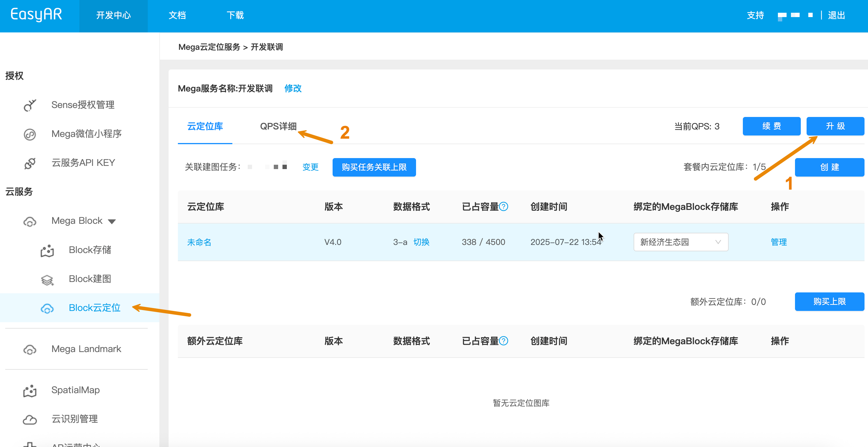Click the 云识别管理 cloud icon
868x447 pixels.
coord(30,419)
